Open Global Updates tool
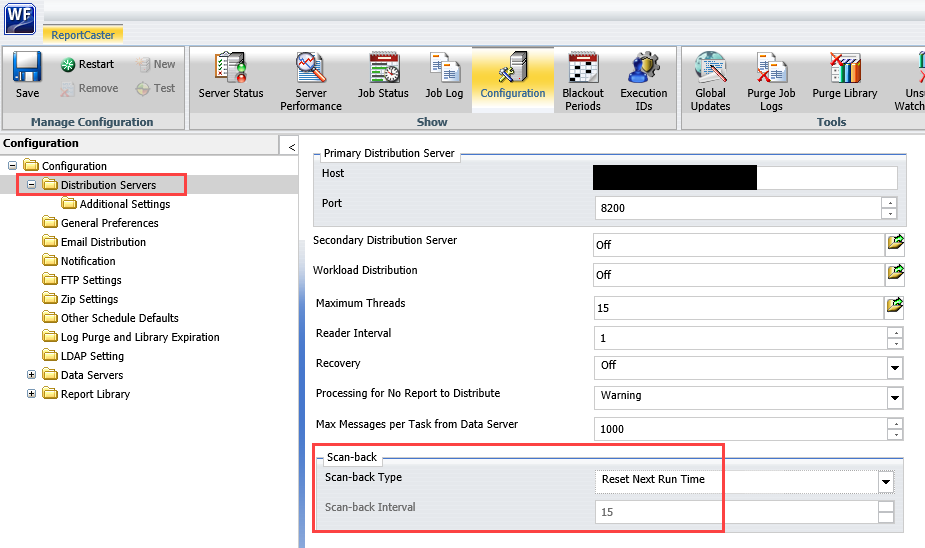This screenshot has height=548, width=925. pos(710,81)
